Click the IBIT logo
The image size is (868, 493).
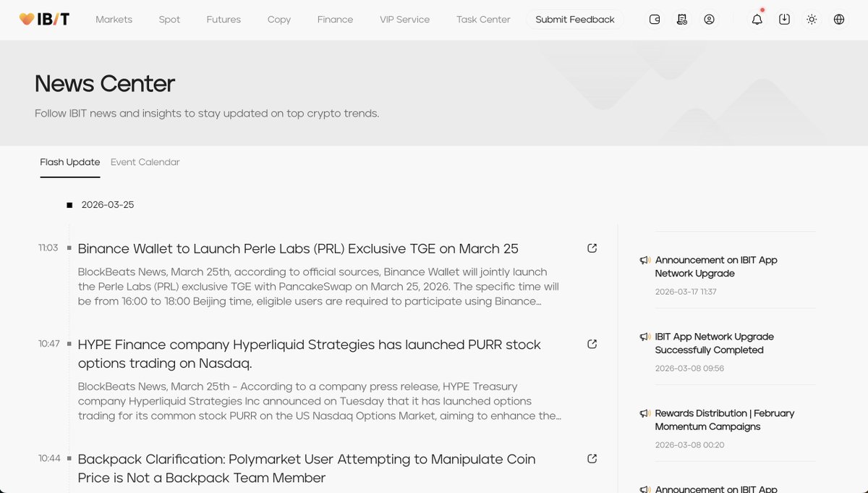[x=44, y=20]
